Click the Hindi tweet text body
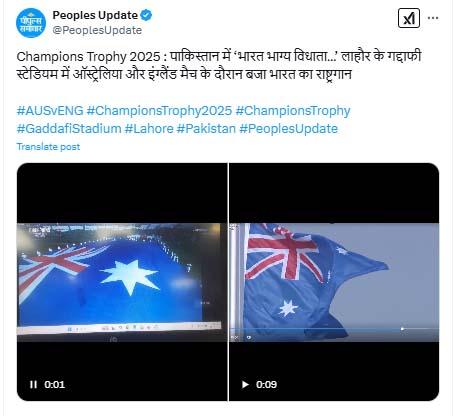Viewport: 454px width, 416px height. (219, 65)
